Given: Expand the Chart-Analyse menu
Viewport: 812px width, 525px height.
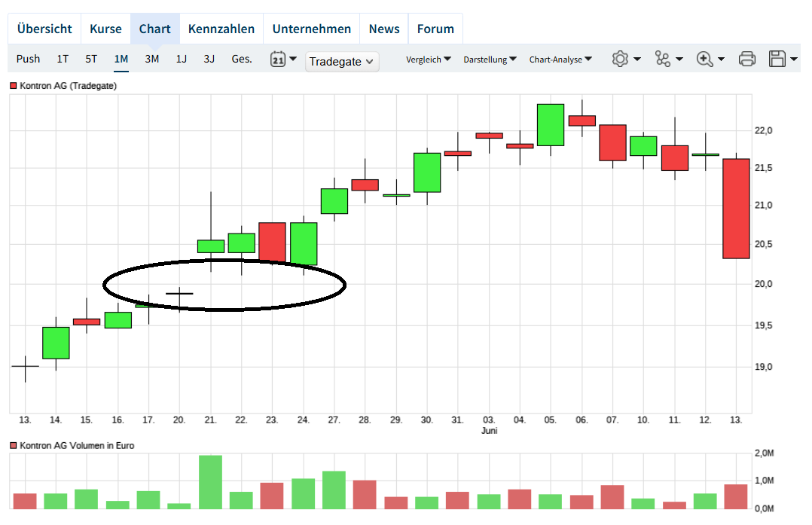Looking at the screenshot, I should 560,59.
